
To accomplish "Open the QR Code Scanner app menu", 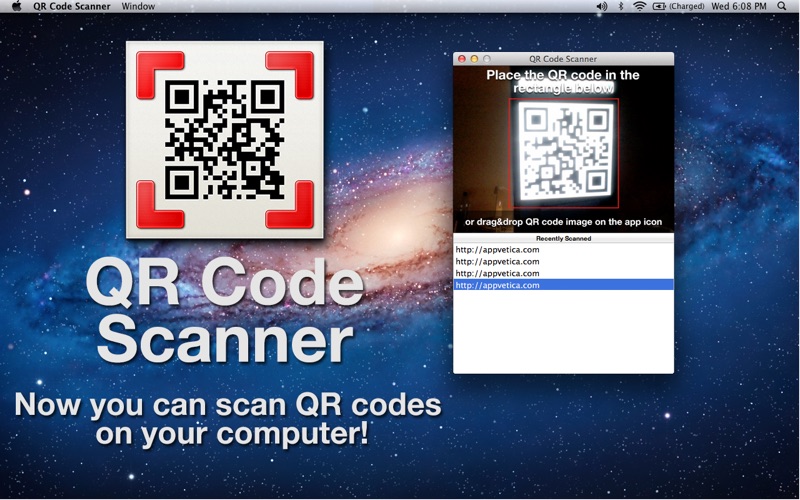I will [71, 6].
